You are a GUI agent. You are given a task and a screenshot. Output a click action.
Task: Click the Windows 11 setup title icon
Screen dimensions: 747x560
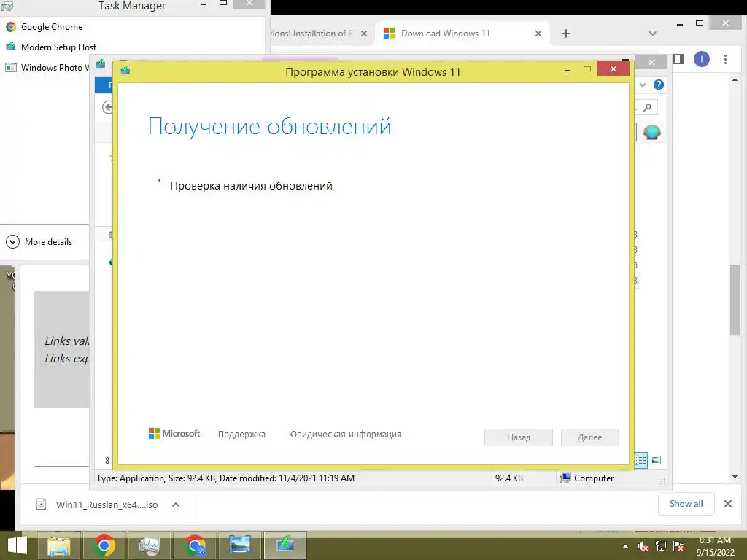(125, 70)
